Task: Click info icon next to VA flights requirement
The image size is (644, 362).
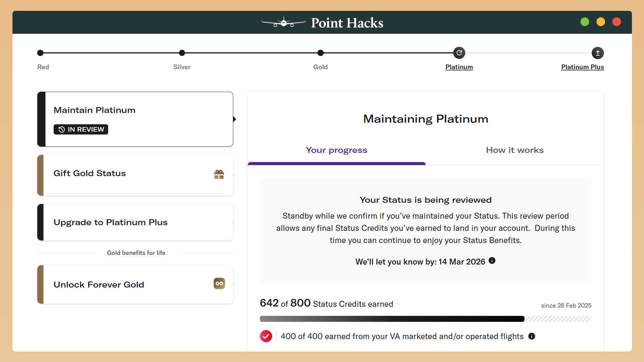Action: coord(532,336)
